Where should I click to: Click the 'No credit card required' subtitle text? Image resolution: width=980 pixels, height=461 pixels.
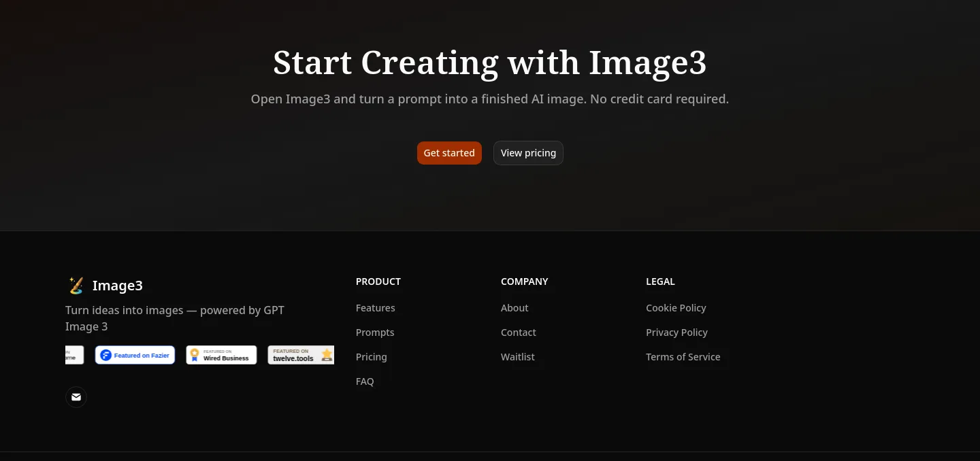[x=659, y=99]
